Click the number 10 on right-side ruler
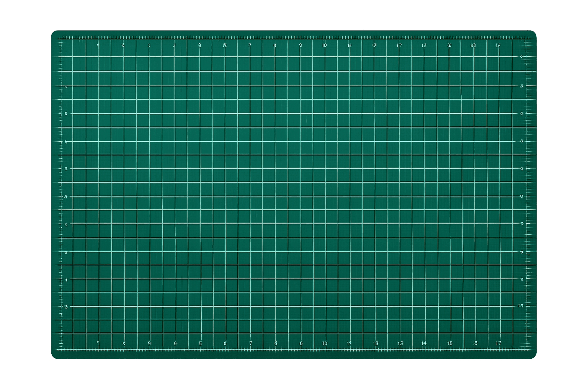The width and height of the screenshot is (588, 392). [521, 306]
